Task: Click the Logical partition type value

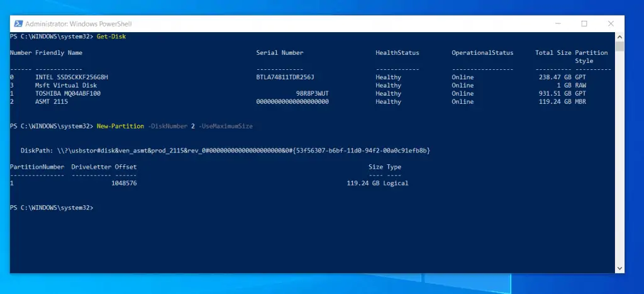Action: click(396, 183)
